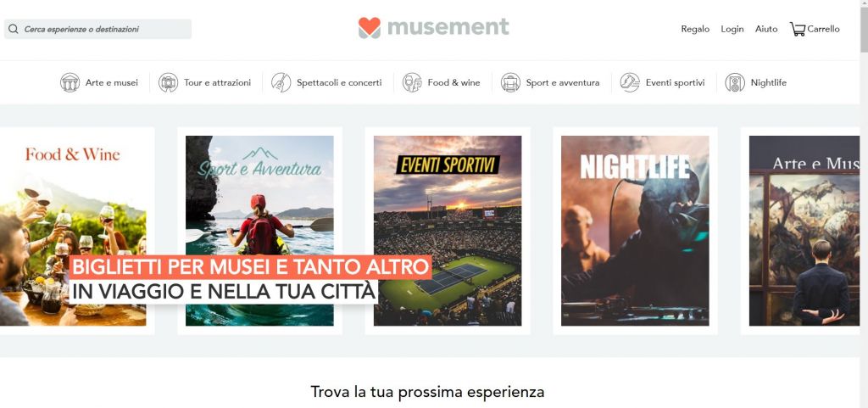Image resolution: width=868 pixels, height=408 pixels.
Task: Click the Eventi sportivi icon
Action: (630, 82)
